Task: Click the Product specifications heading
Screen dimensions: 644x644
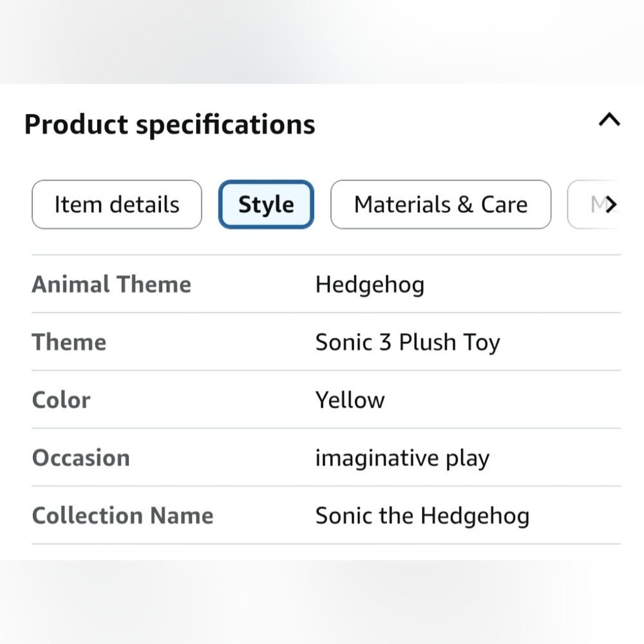Action: pyautogui.click(x=169, y=124)
